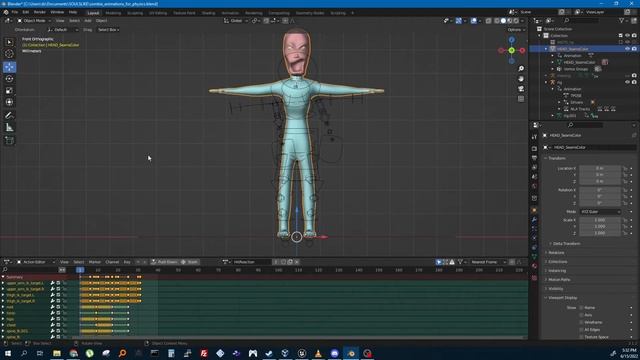Open the Object properties orange square tab
The image size is (640, 360).
click(x=534, y=210)
